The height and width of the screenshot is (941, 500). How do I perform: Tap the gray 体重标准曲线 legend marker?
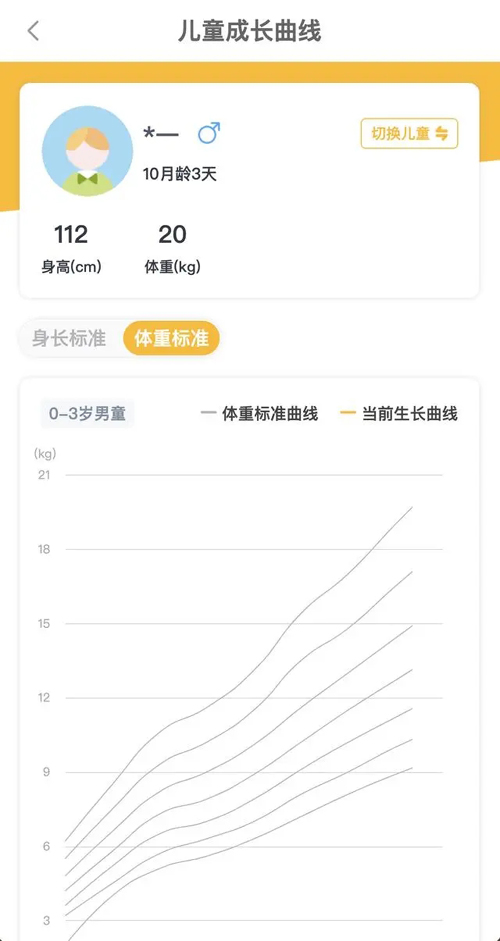click(x=208, y=413)
